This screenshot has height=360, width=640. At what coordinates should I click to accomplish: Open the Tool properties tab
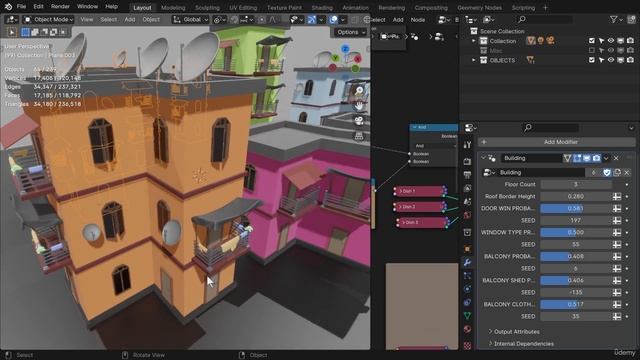(468, 144)
